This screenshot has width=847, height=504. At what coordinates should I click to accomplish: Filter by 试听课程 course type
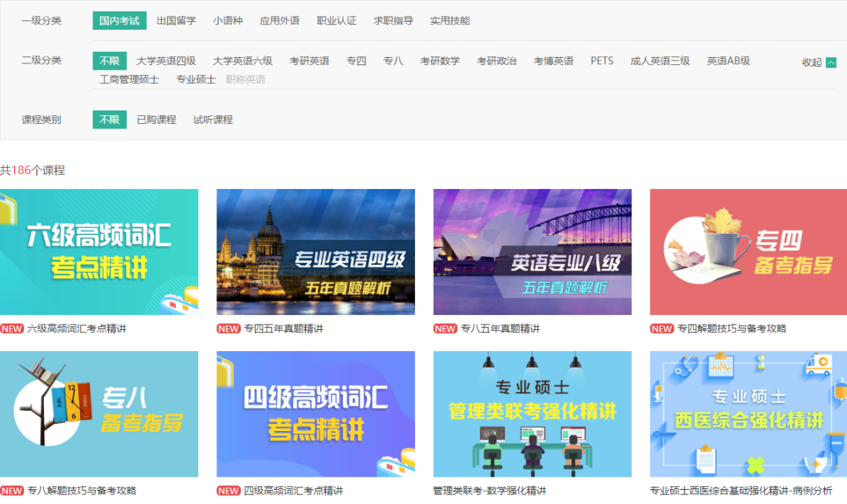coord(213,120)
